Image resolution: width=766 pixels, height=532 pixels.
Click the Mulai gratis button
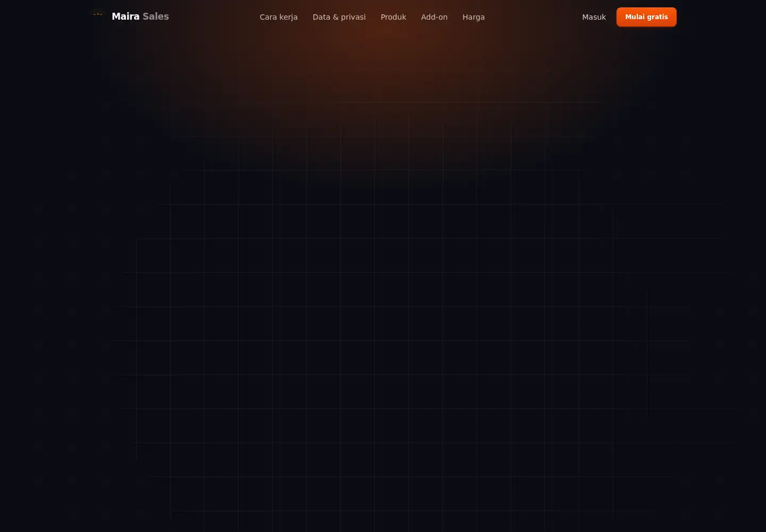[646, 17]
